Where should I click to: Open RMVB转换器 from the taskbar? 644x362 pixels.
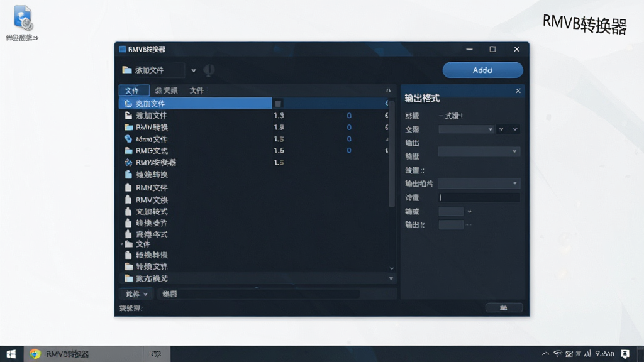(84, 354)
